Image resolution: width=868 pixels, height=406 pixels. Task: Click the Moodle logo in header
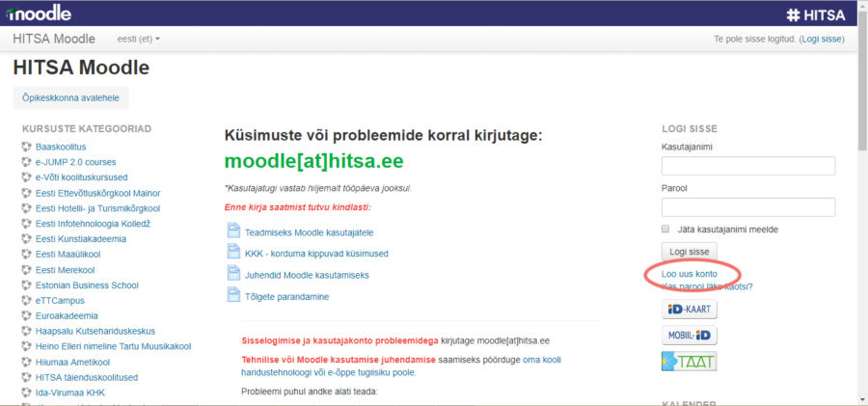tap(39, 14)
